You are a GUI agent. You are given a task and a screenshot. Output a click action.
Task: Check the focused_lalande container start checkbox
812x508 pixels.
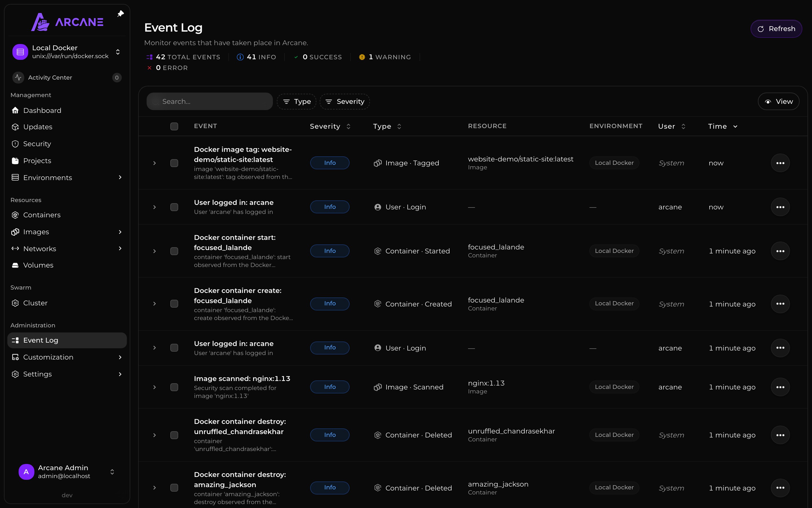pos(174,251)
